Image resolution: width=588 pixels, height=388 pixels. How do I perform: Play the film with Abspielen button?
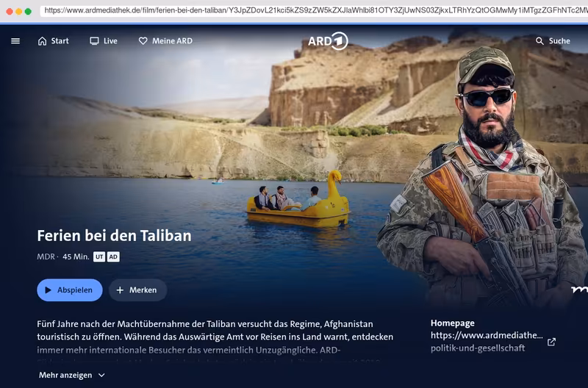pyautogui.click(x=70, y=290)
